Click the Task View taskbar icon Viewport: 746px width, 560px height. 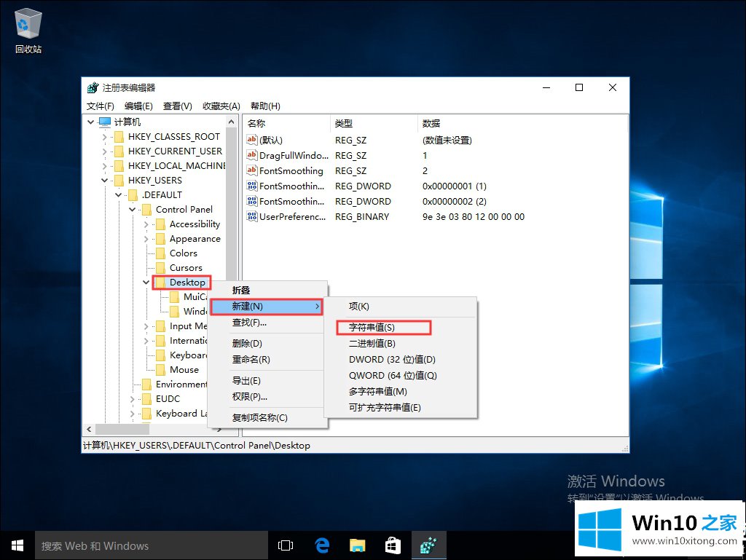286,545
